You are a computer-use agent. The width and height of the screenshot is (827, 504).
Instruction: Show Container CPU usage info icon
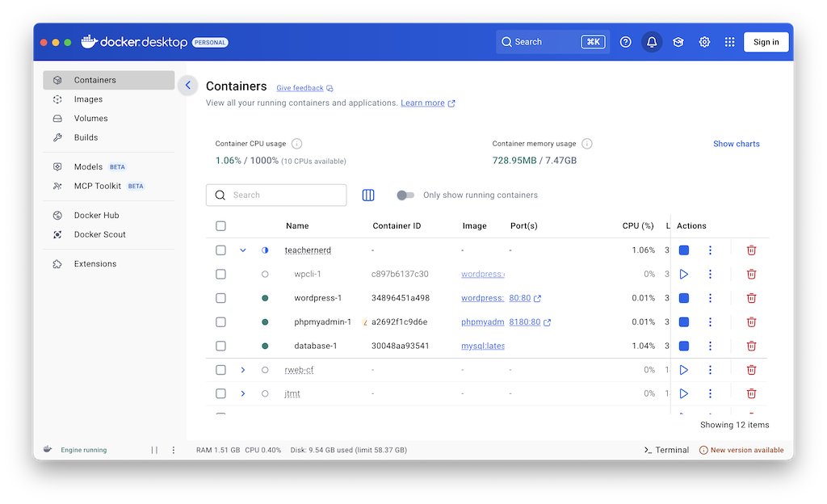(x=297, y=144)
